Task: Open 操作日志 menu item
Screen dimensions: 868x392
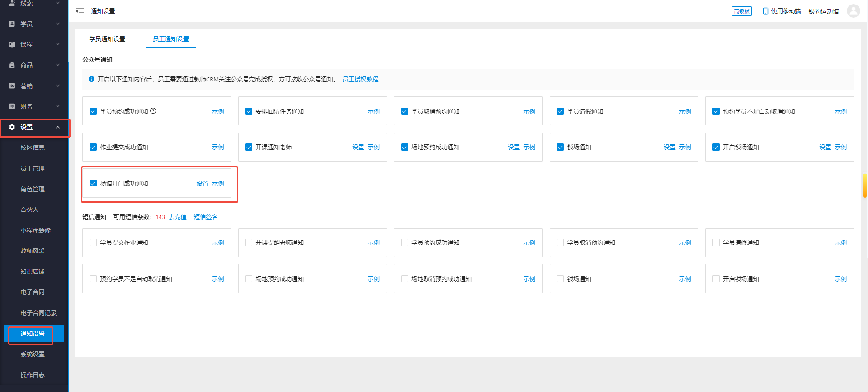Action: [x=33, y=375]
